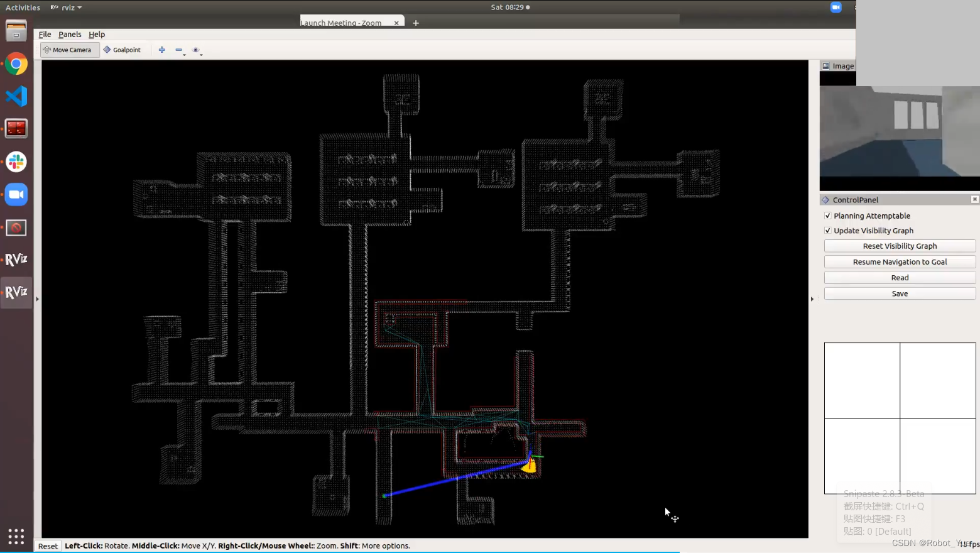This screenshot has width=980, height=553.
Task: Open Files from the dock
Action: [x=16, y=31]
